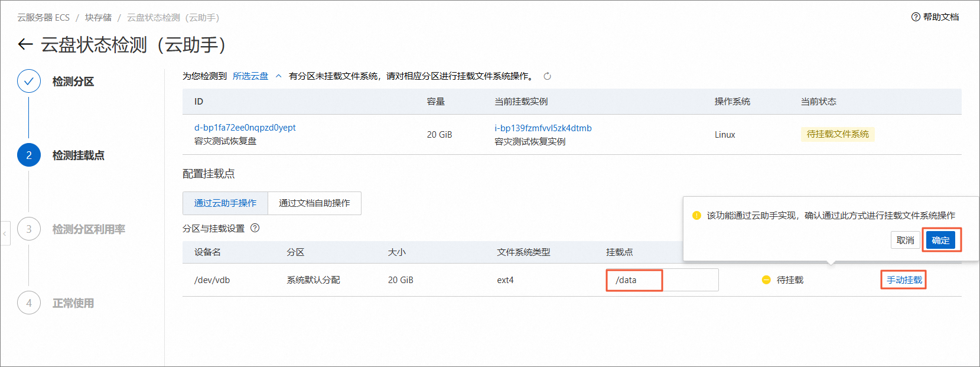Click the 挂载点 column header
980x367 pixels.
(x=619, y=252)
